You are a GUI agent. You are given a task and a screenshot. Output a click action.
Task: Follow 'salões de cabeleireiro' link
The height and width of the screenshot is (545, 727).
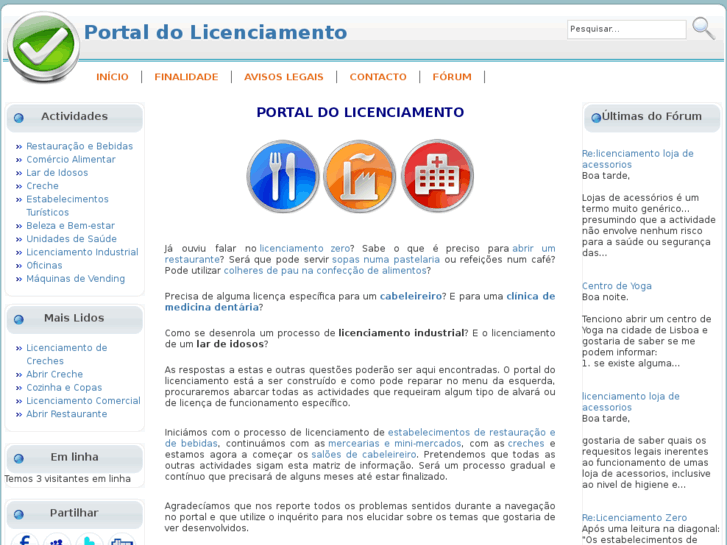tap(364, 455)
